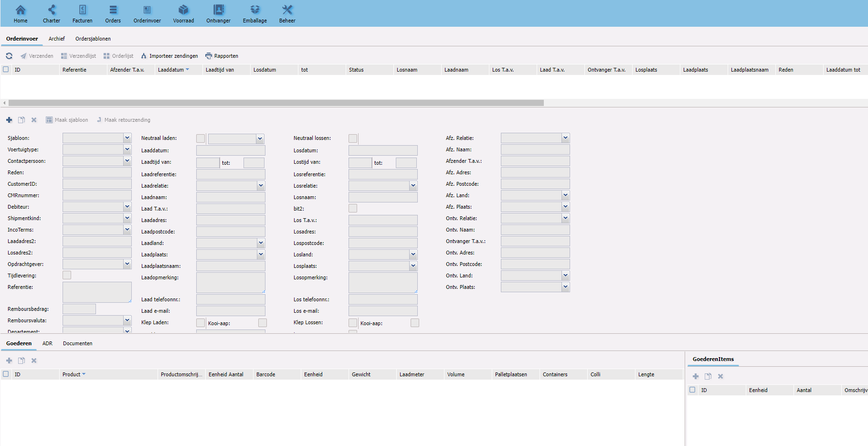The width and height of the screenshot is (868, 446).
Task: Open the Facturen module
Action: (83, 14)
